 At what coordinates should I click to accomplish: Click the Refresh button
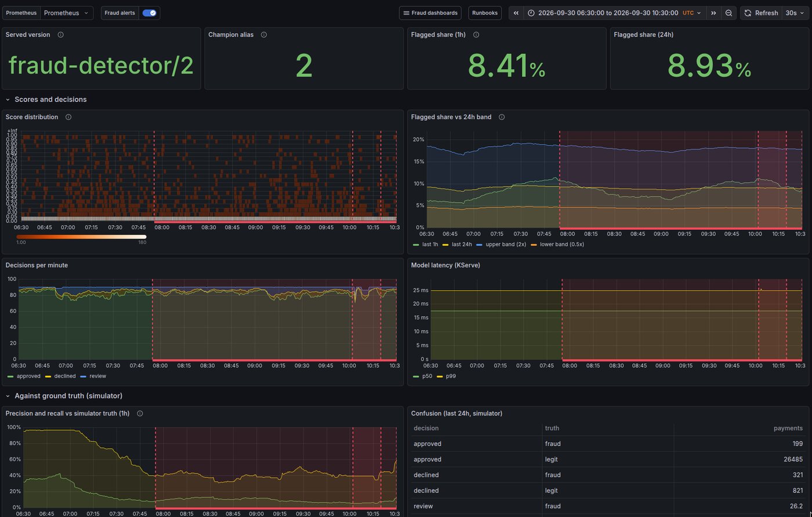tap(761, 13)
